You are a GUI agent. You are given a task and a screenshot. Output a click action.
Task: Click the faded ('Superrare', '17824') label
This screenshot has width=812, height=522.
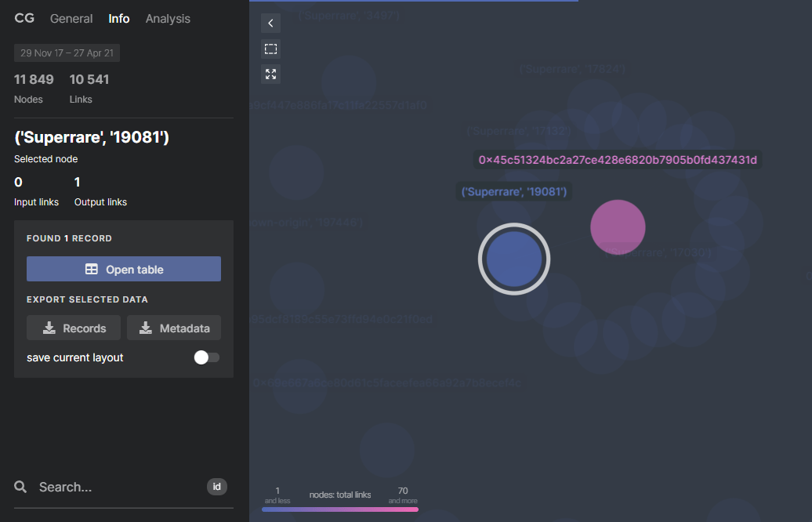point(572,69)
